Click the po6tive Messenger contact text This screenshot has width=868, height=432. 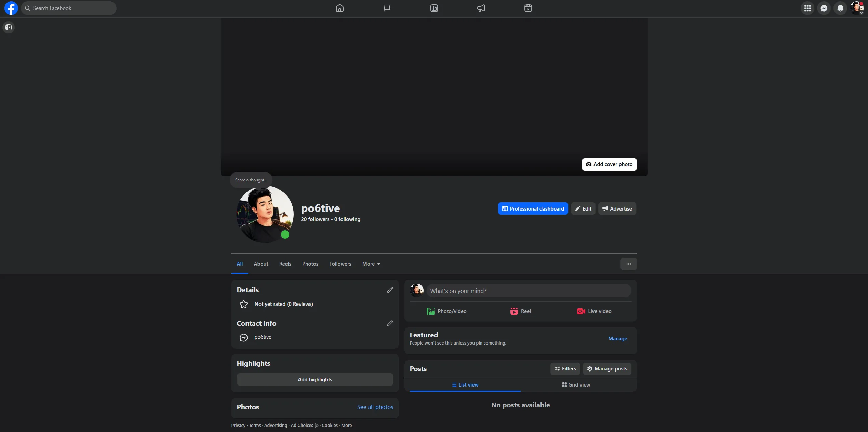pos(263,337)
